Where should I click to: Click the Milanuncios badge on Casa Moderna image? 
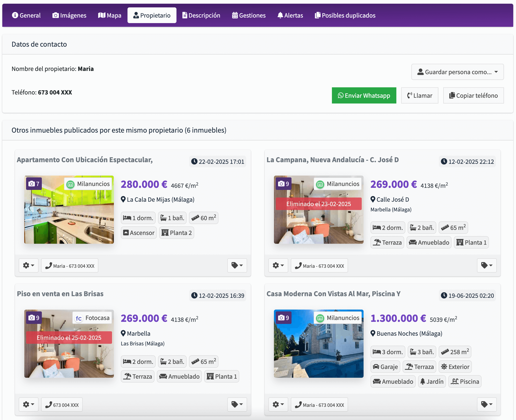point(338,318)
